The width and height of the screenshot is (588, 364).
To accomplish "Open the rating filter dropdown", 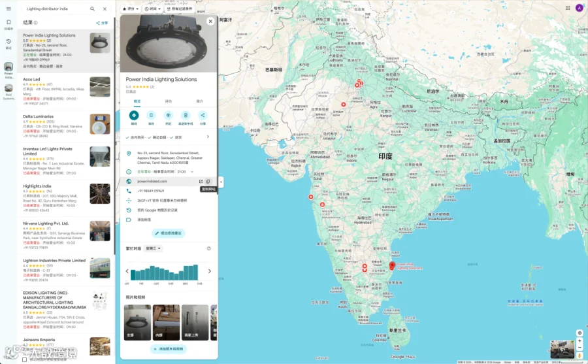I will 131,8.
